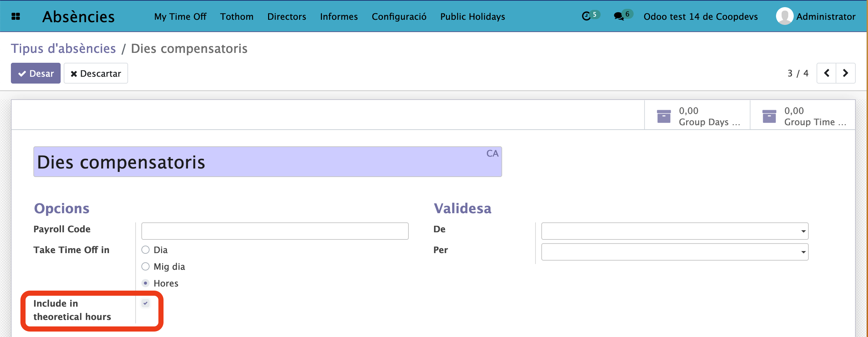Save the record with Desar button
This screenshot has width=868, height=337.
click(x=36, y=73)
